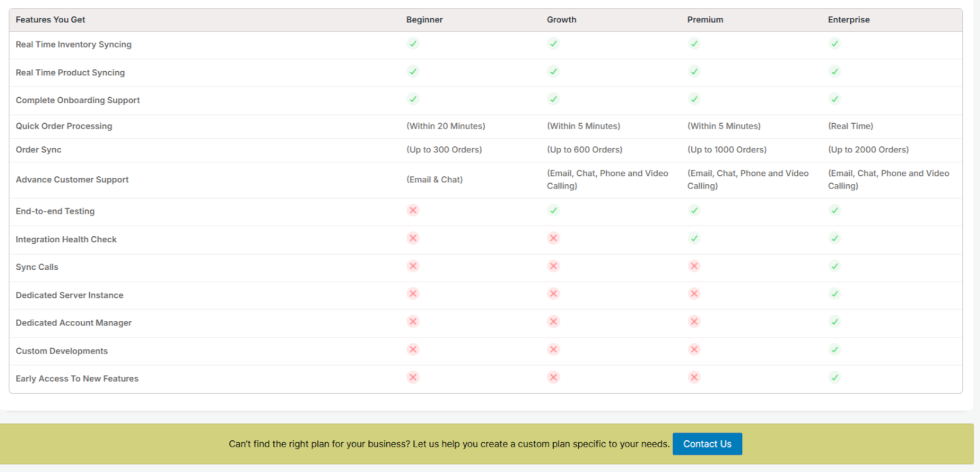Click Enterprise checkmark for Early Access To New Features

pyautogui.click(x=834, y=378)
